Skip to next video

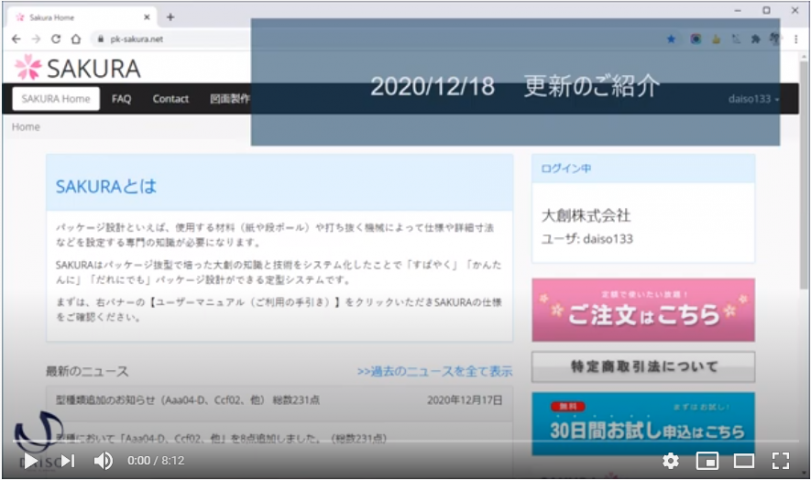(x=68, y=460)
